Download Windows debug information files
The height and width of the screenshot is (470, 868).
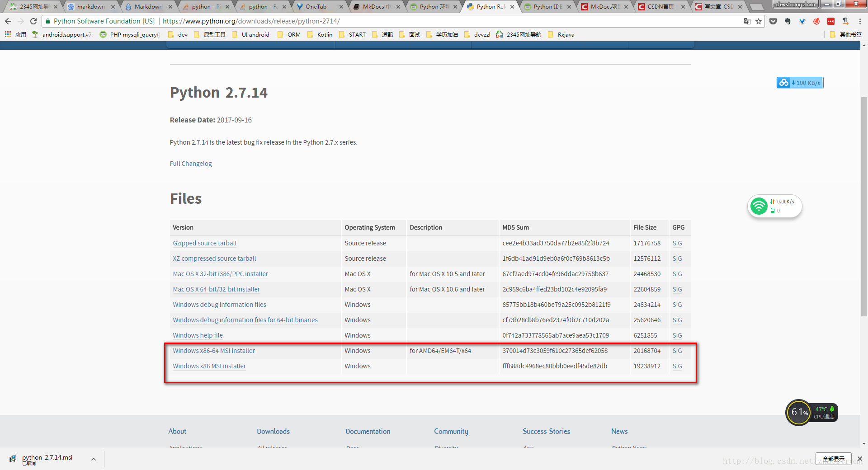[x=220, y=305]
